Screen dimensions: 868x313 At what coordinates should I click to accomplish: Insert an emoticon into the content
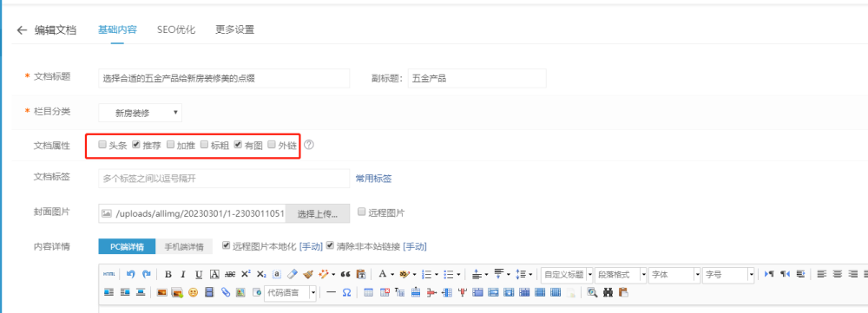193,292
